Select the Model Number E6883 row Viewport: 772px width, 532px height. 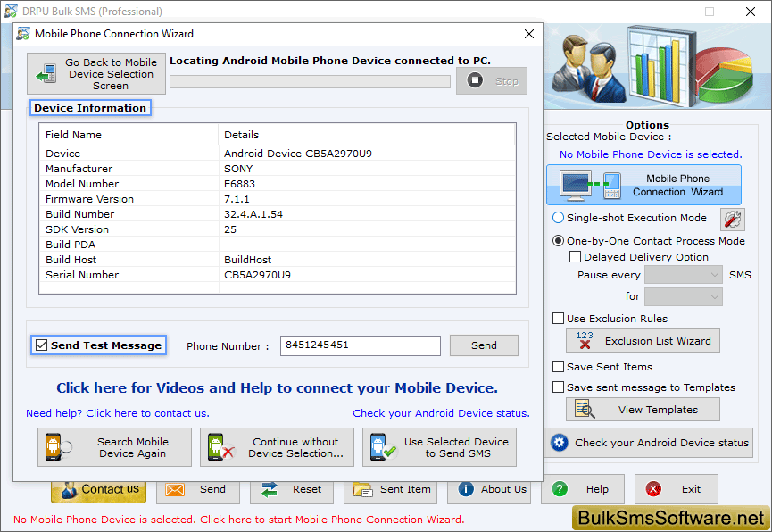pyautogui.click(x=278, y=184)
